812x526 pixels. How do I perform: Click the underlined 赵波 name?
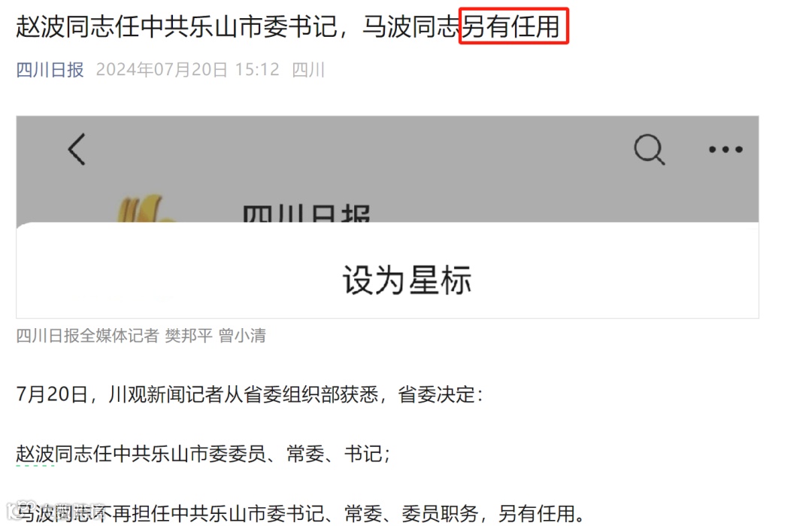pyautogui.click(x=35, y=454)
